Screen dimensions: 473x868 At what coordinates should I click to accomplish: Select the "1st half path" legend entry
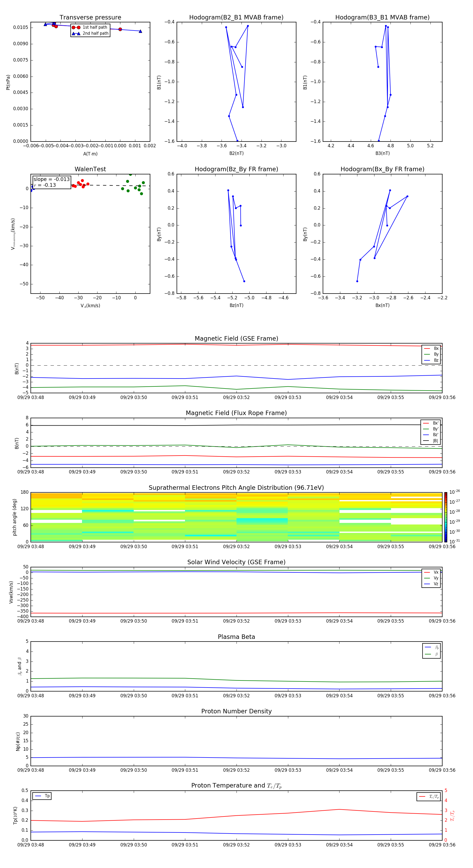(x=90, y=27)
